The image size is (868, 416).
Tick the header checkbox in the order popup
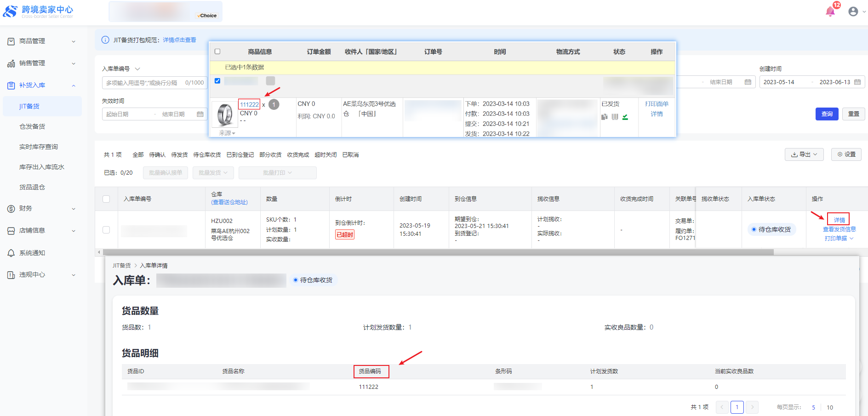pyautogui.click(x=217, y=51)
